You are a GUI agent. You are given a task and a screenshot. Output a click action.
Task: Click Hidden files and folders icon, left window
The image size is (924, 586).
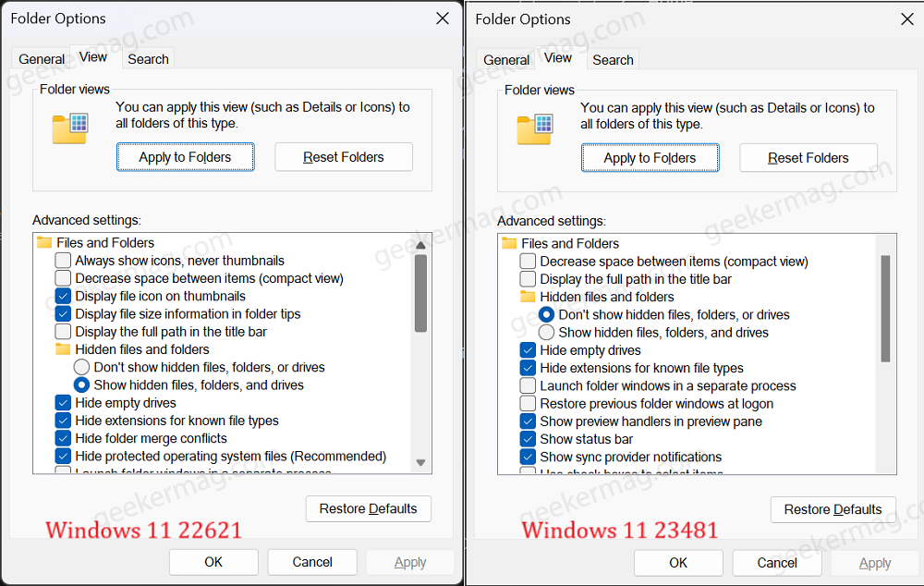tap(63, 349)
